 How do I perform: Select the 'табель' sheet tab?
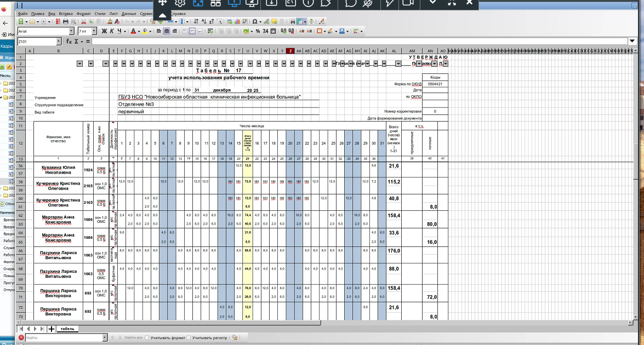tap(67, 329)
